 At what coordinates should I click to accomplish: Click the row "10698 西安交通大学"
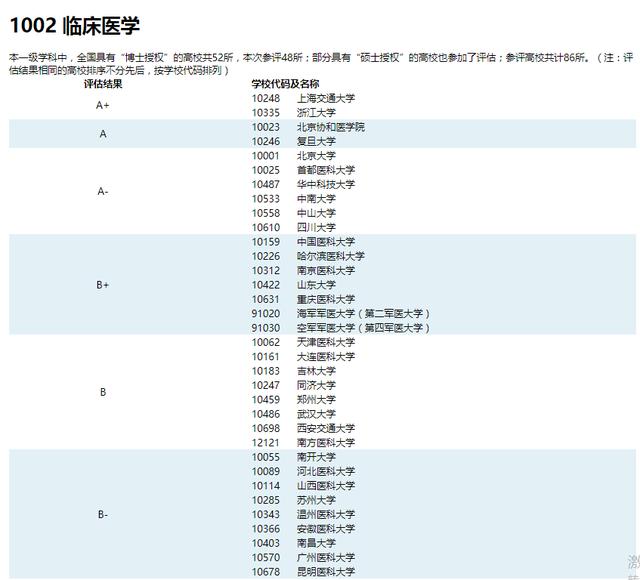click(303, 428)
